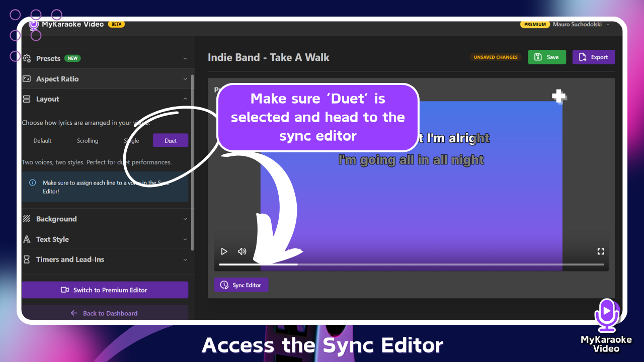
Task: Click the BETA badge near the logo
Action: coord(116,24)
